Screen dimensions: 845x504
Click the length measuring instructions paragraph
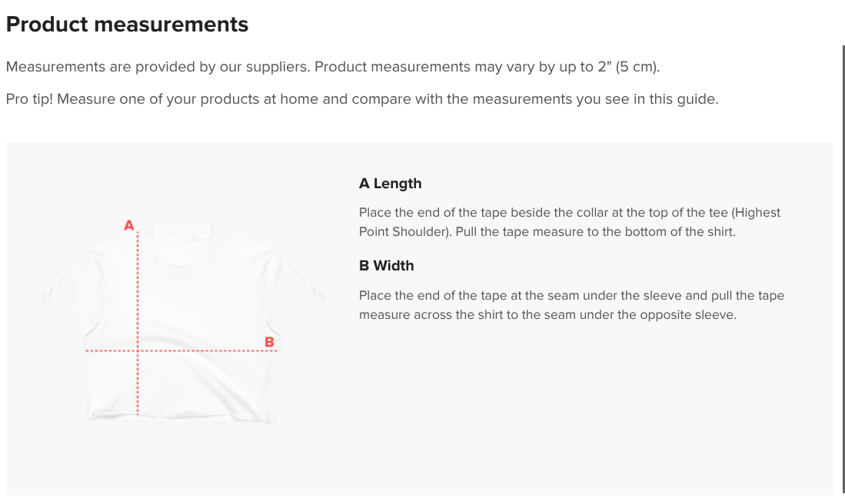click(570, 222)
